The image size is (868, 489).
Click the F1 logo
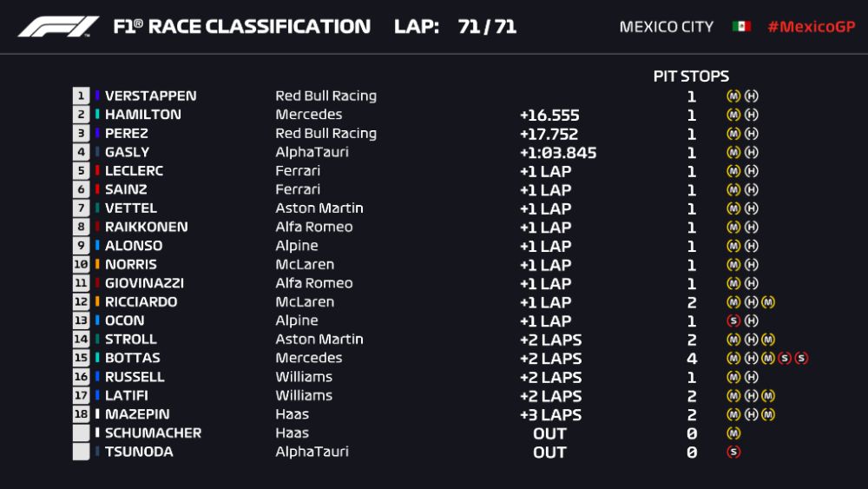(x=59, y=27)
